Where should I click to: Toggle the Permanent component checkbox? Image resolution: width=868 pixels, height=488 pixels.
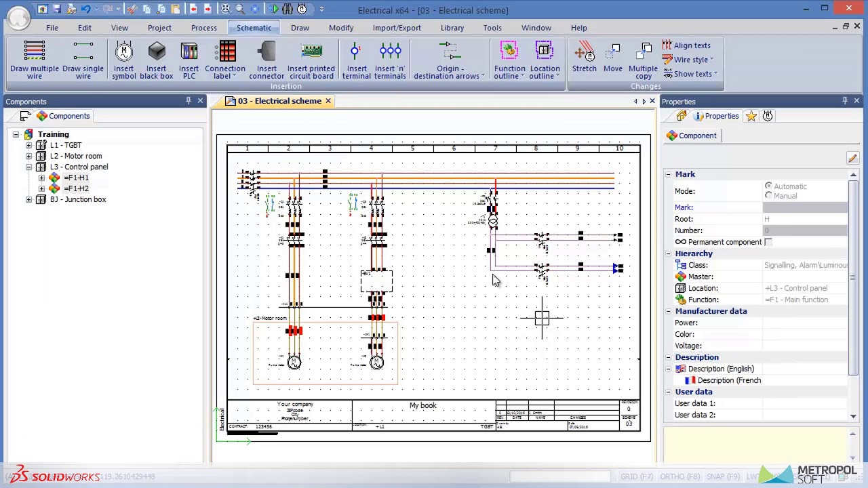tap(768, 242)
